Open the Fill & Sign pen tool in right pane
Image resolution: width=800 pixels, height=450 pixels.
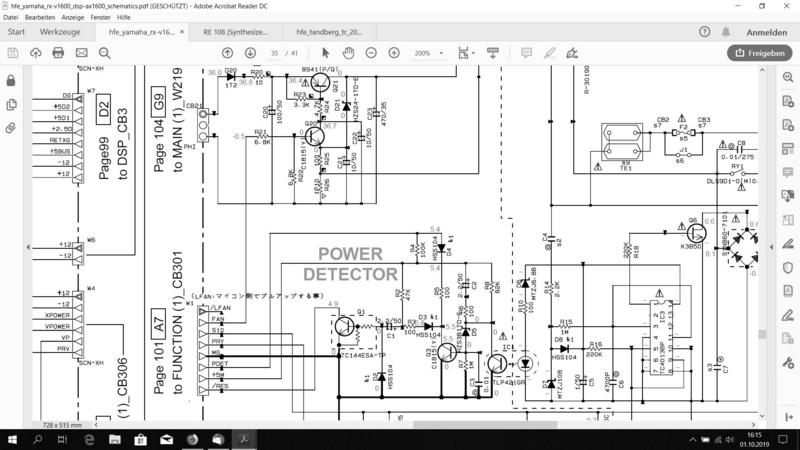[788, 315]
